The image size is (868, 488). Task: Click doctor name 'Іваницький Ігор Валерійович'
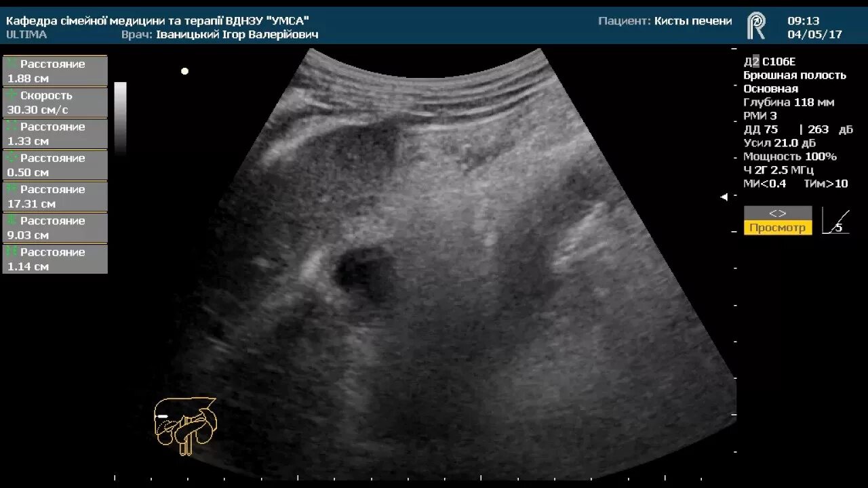237,35
